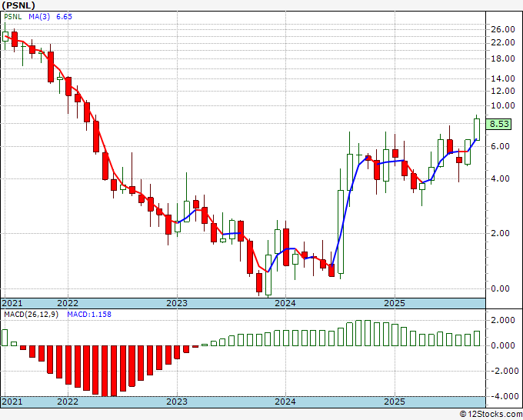Click the 2.000 MACD axis label
Viewport: 523px width, 420px height.
(x=501, y=320)
